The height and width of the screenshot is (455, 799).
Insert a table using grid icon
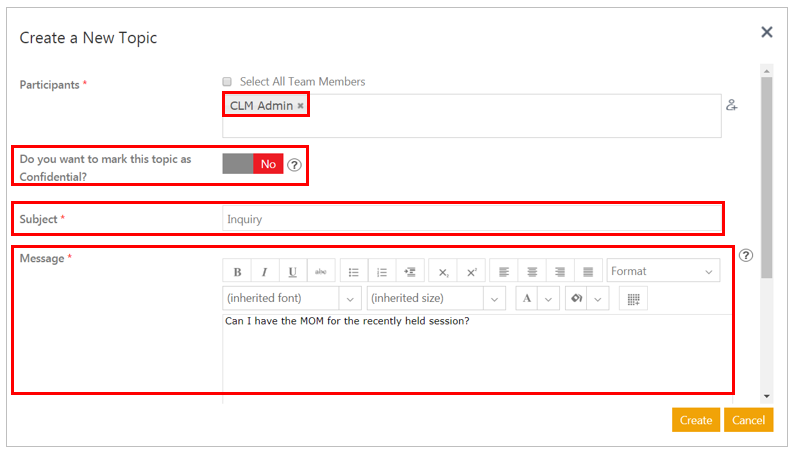(x=632, y=298)
